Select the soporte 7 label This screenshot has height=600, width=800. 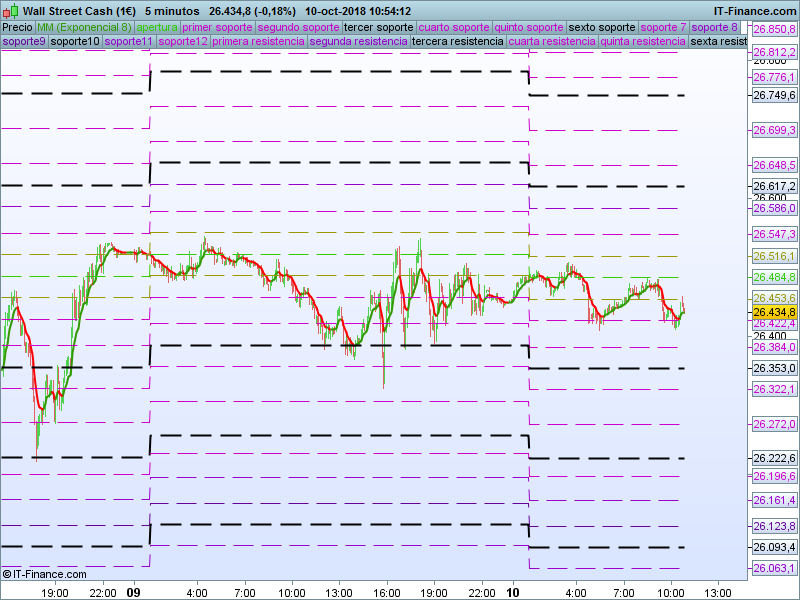pyautogui.click(x=663, y=28)
